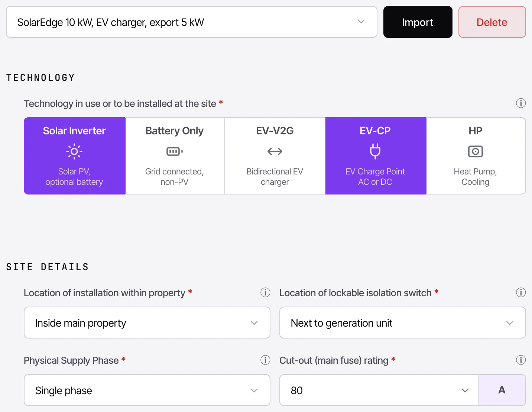
Task: Click the plug icon on EV-CP card
Action: (x=375, y=151)
